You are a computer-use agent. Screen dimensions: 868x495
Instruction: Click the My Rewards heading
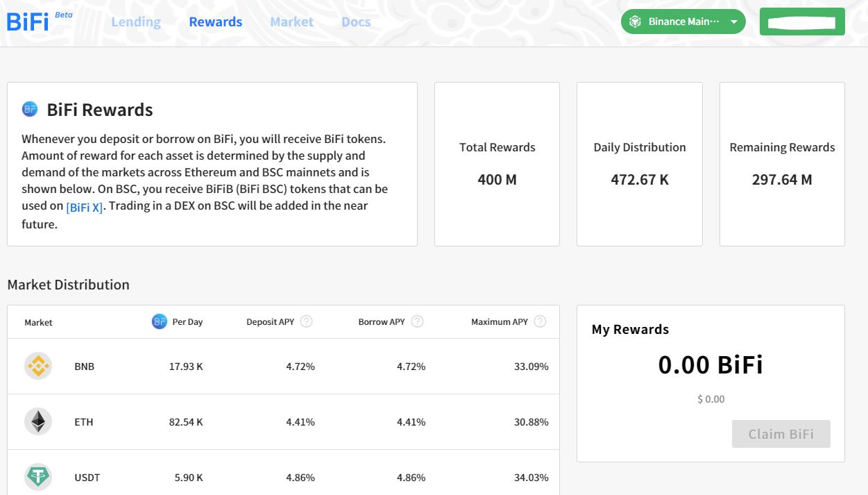click(630, 329)
